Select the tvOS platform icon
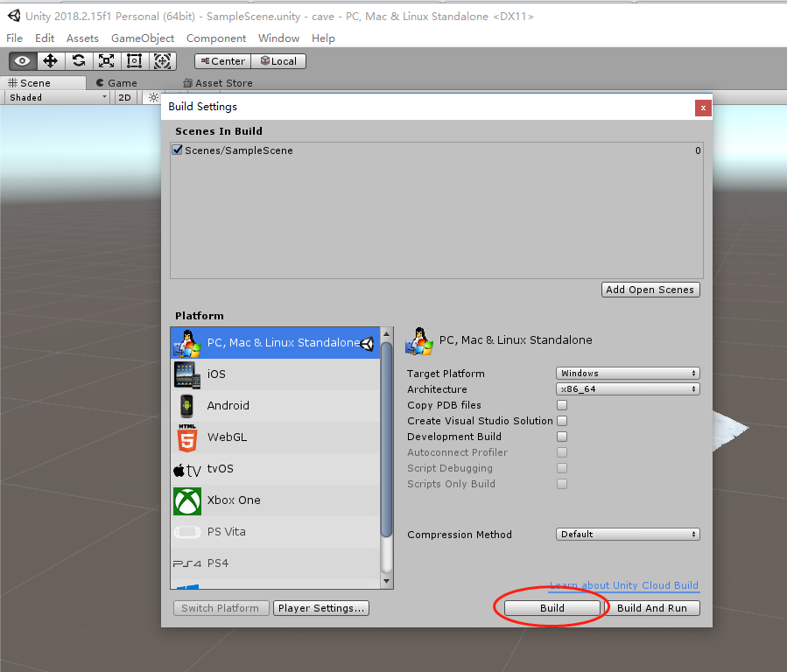This screenshot has height=672, width=787. coord(187,470)
